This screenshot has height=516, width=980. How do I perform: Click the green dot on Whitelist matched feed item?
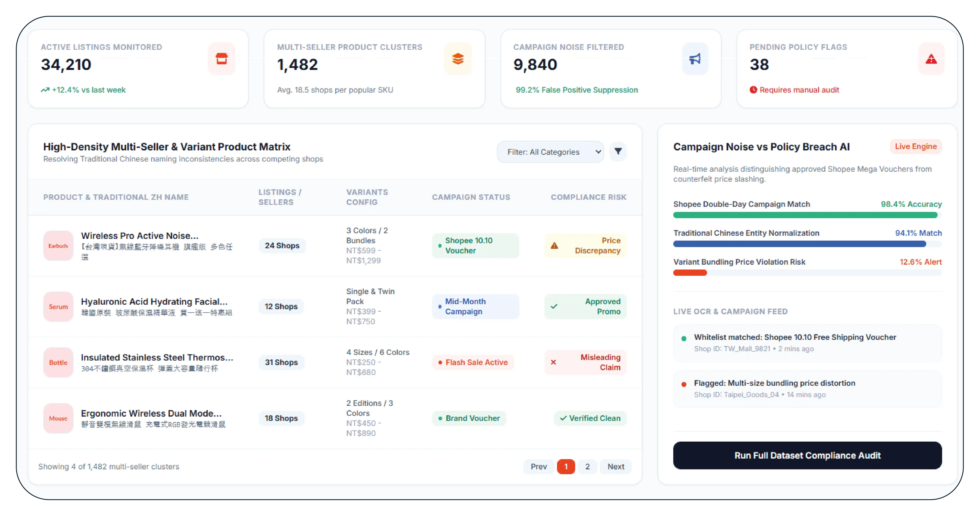pos(684,338)
